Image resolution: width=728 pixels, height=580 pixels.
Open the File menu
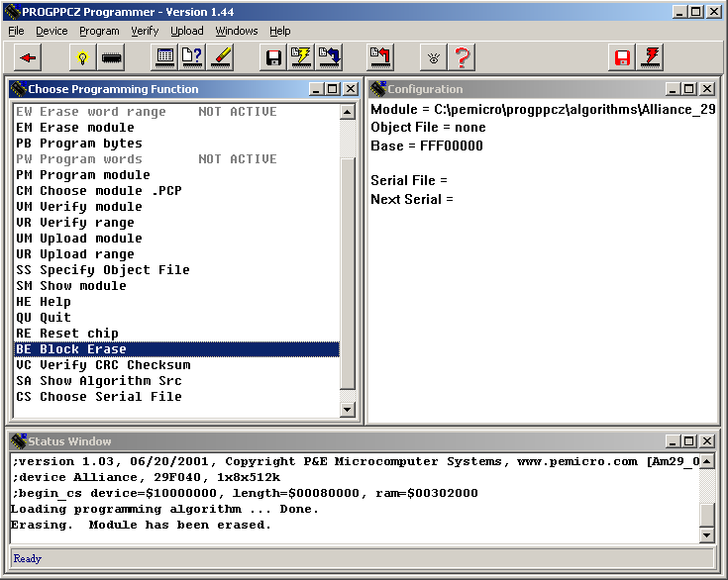(16, 31)
